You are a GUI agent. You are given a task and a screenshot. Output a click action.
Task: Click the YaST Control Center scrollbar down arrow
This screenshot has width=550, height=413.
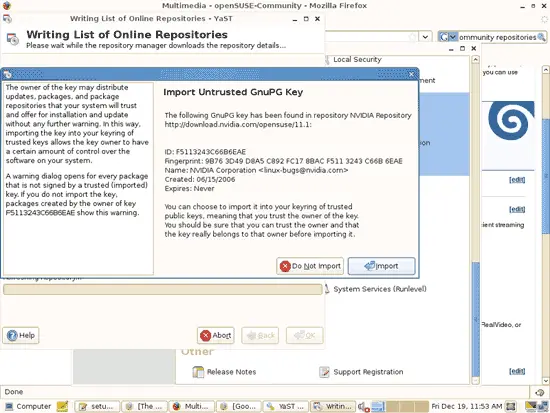(475, 380)
